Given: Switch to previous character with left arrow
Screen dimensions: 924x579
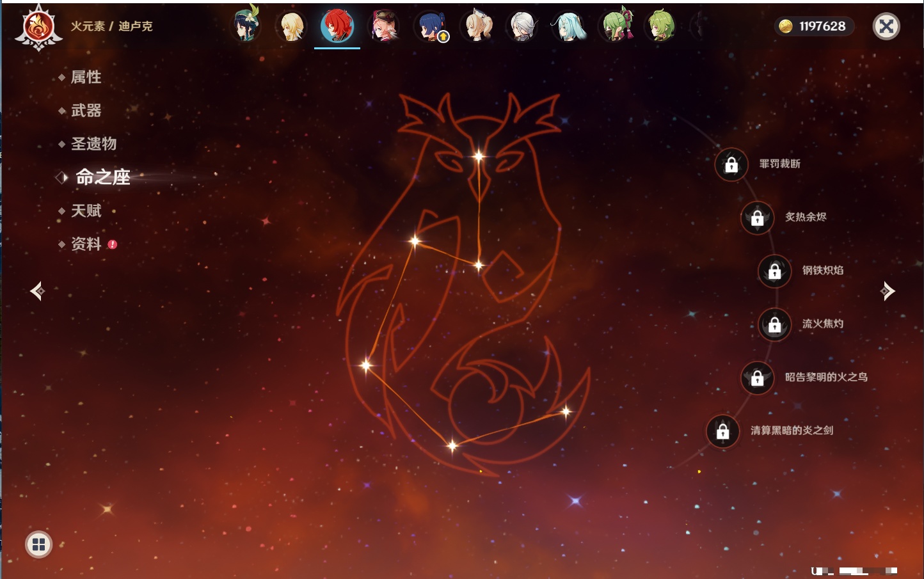Looking at the screenshot, I should 37,291.
